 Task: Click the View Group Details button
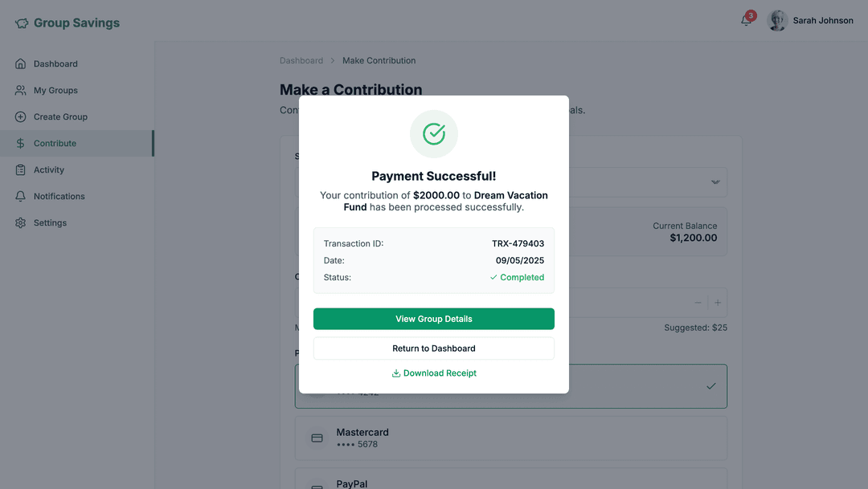[433, 319]
